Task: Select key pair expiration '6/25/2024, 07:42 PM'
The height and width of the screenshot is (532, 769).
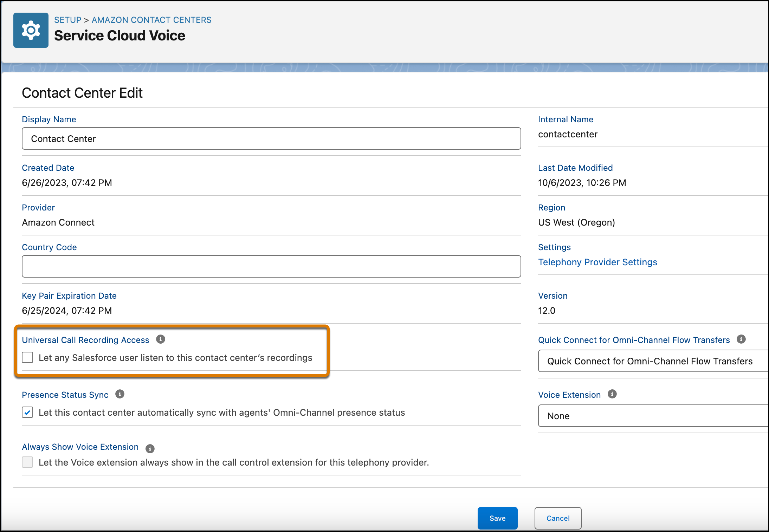Action: tap(67, 311)
